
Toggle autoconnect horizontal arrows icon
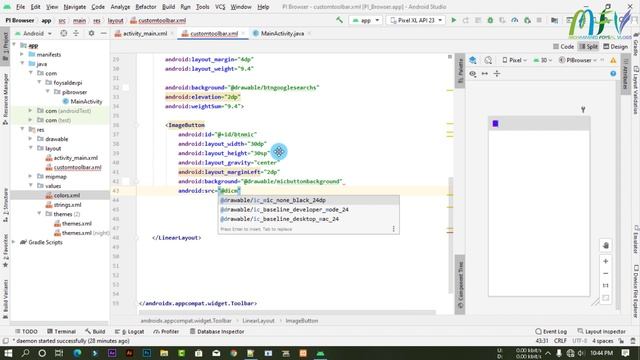click(x=485, y=73)
